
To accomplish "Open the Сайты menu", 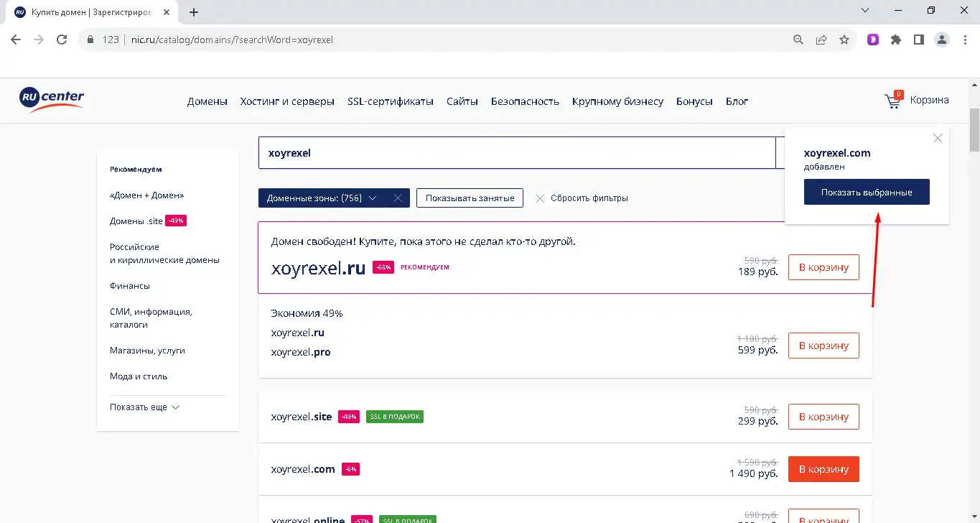I will 462,101.
